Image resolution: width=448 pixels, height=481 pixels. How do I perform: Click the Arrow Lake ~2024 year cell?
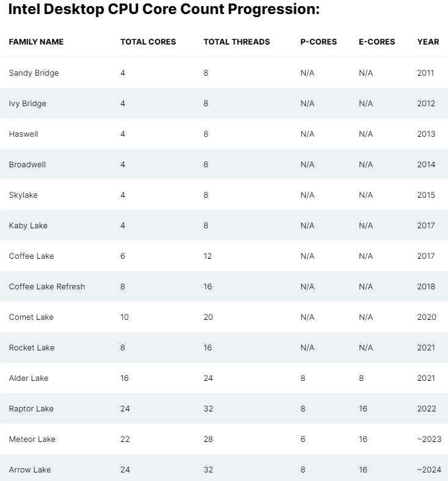(x=429, y=470)
